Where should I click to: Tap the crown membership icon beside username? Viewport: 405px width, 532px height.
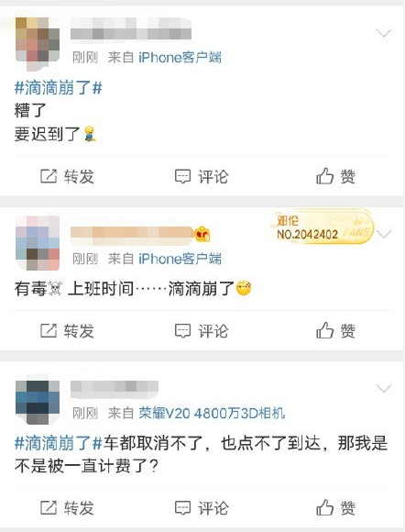202,234
